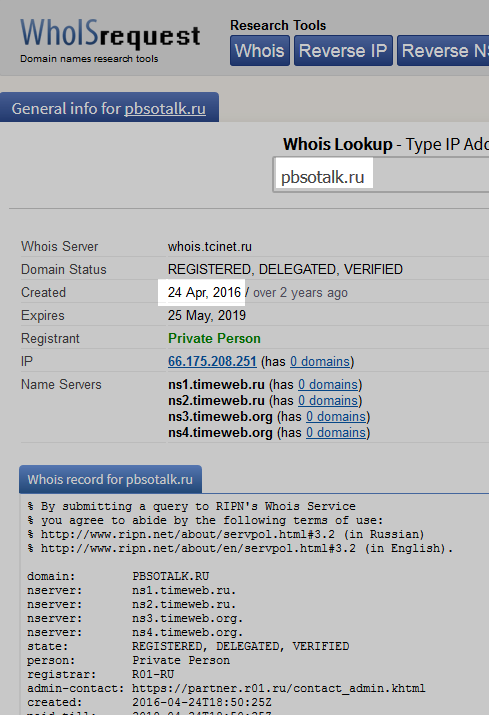Open pbsotalk.ru link in General info header

pos(165,109)
